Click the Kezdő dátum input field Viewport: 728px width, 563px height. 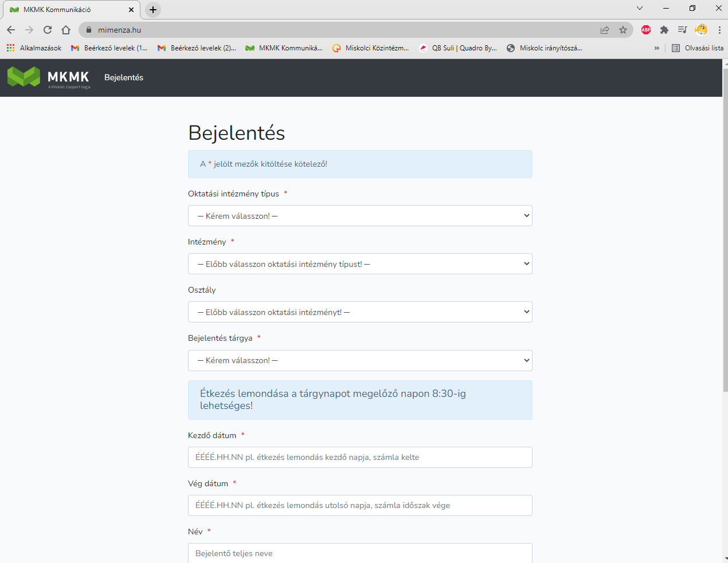pyautogui.click(x=360, y=457)
